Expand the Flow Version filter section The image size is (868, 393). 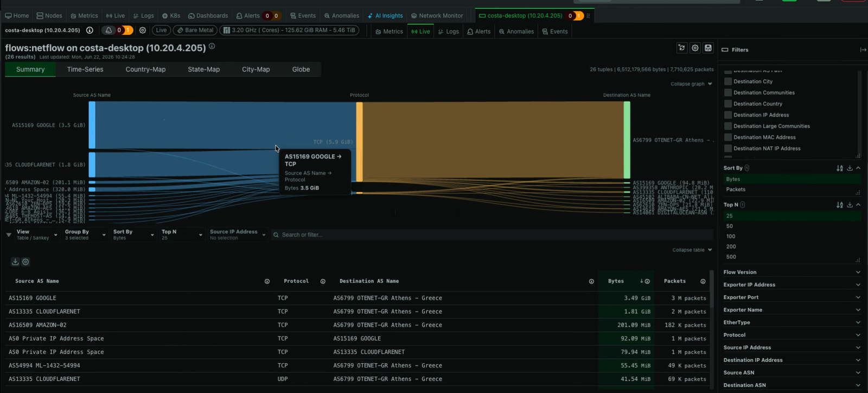point(792,272)
